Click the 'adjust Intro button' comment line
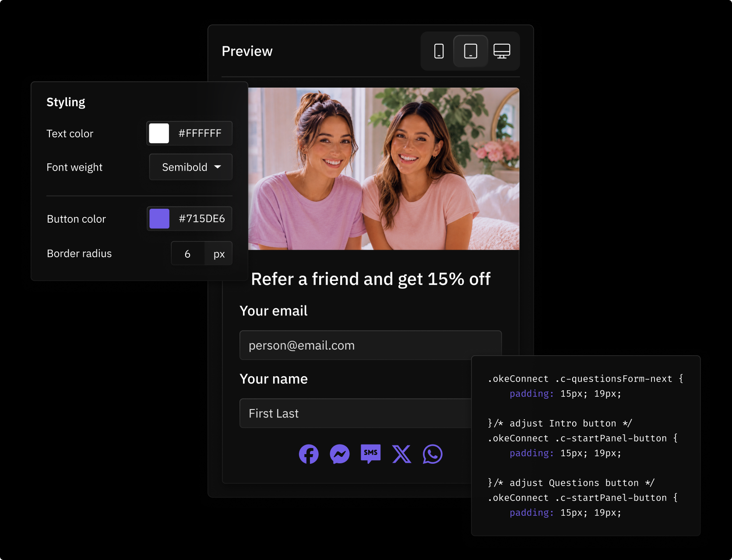The width and height of the screenshot is (732, 560). [x=560, y=423]
